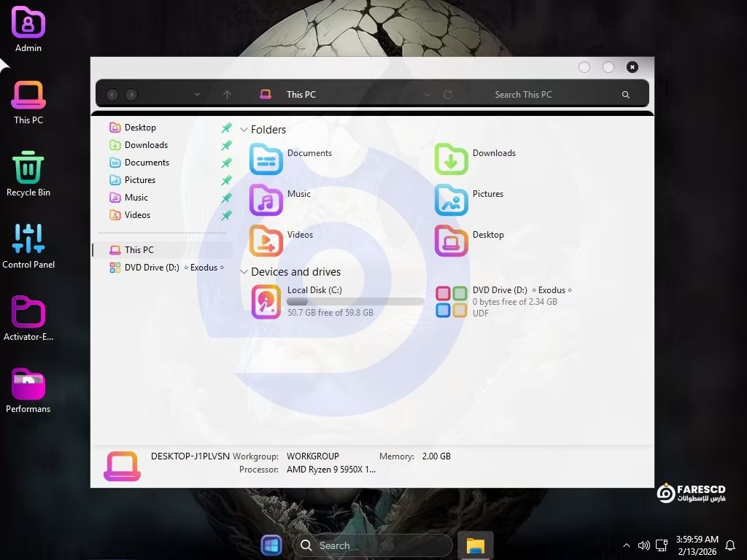Click the Up one level arrow
The width and height of the screenshot is (747, 560).
click(227, 95)
